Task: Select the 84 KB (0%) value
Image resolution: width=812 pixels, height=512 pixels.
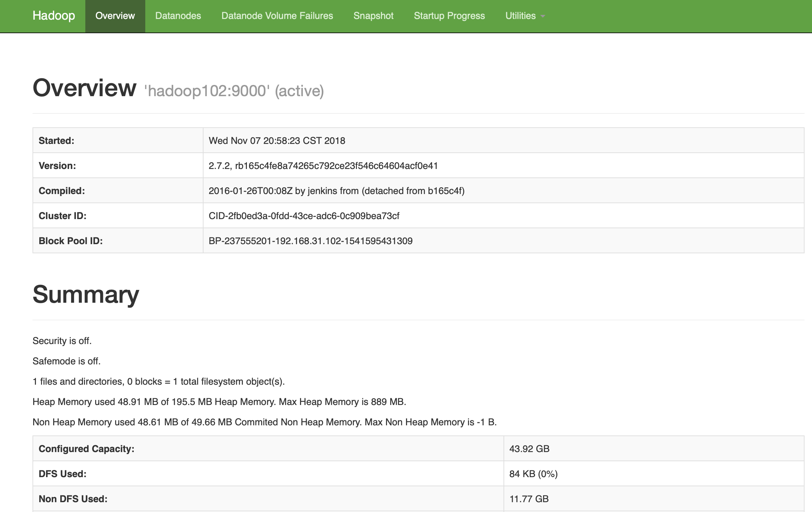Action: (x=533, y=474)
